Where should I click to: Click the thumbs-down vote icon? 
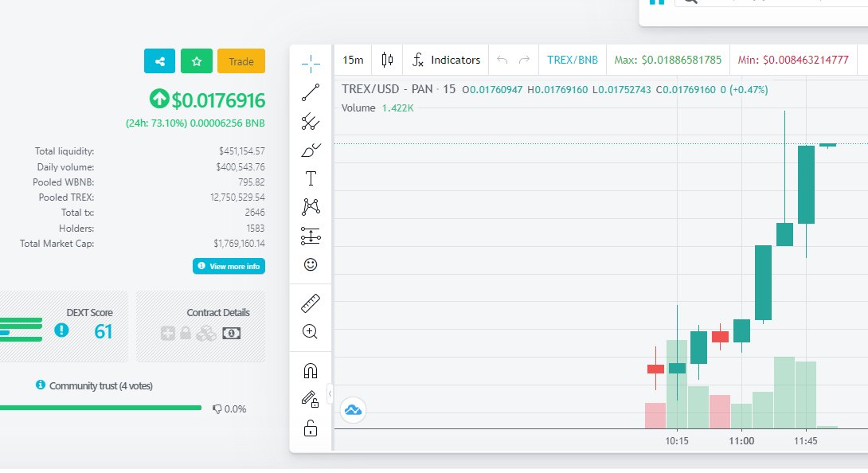(217, 409)
